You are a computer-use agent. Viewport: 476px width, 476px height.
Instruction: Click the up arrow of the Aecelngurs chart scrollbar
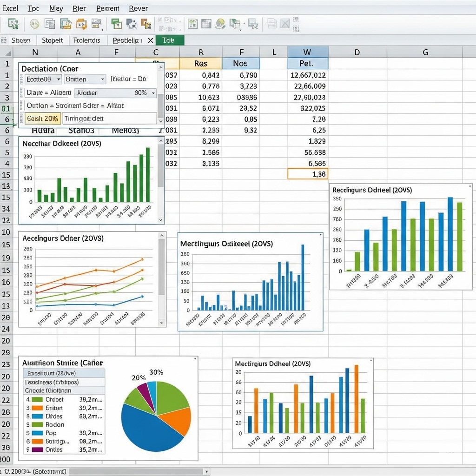[x=162, y=236]
